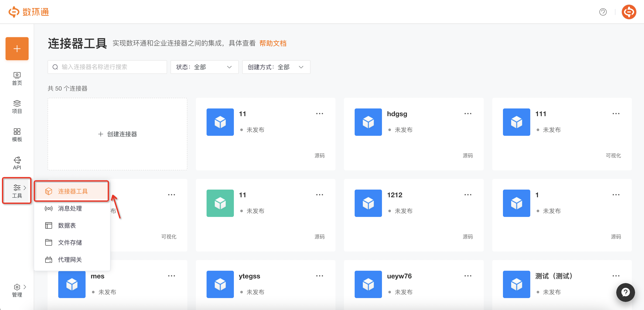The image size is (644, 310).
Task: Select 连接器工具 menu item
Action: click(x=71, y=191)
